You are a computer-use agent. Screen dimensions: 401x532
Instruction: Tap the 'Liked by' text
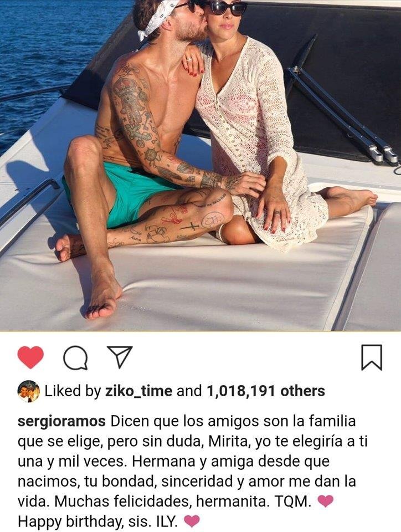point(73,391)
